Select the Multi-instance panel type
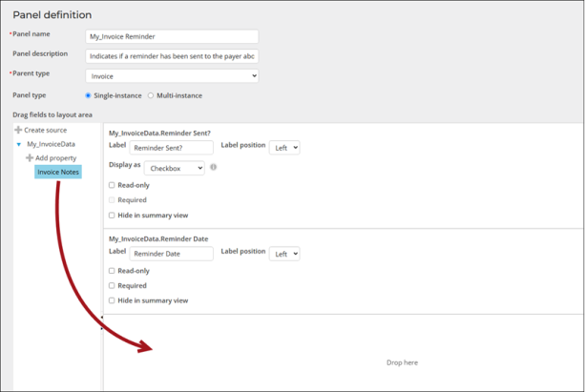Viewport: 585px width, 392px height. click(x=151, y=95)
